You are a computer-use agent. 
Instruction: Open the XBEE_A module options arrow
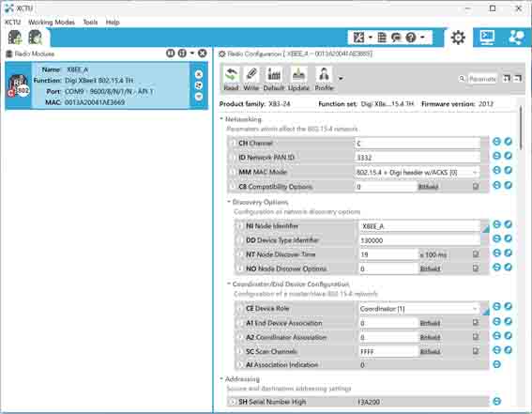[x=199, y=97]
